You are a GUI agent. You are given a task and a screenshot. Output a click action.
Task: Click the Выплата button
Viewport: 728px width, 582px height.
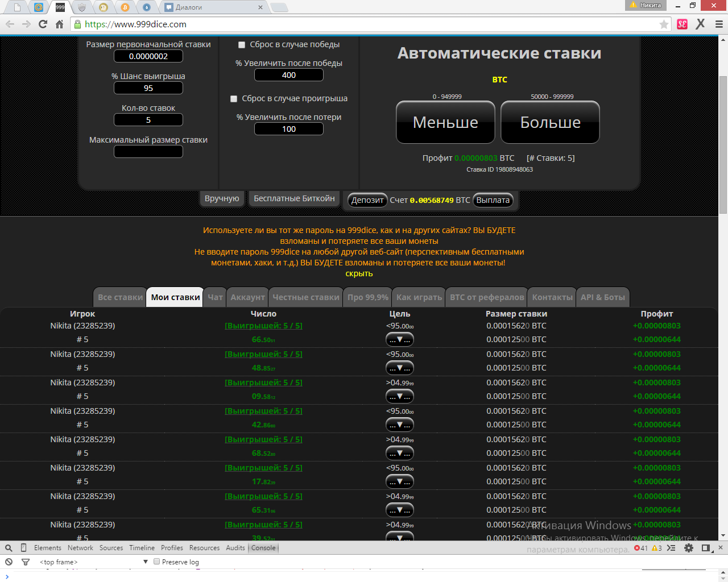(493, 200)
